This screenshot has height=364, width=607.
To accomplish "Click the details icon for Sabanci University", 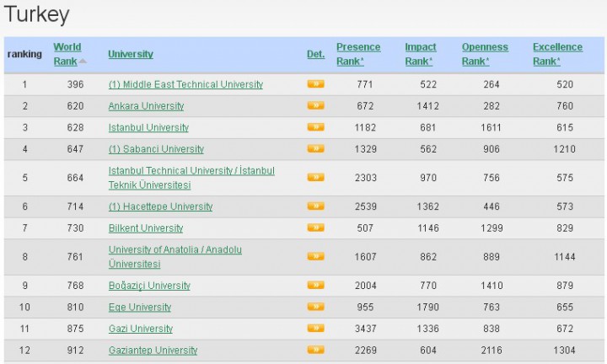I will coord(315,149).
